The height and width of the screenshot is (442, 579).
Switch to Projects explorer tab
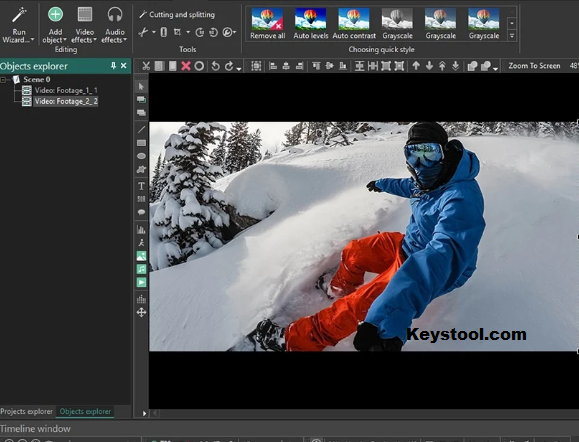click(27, 411)
